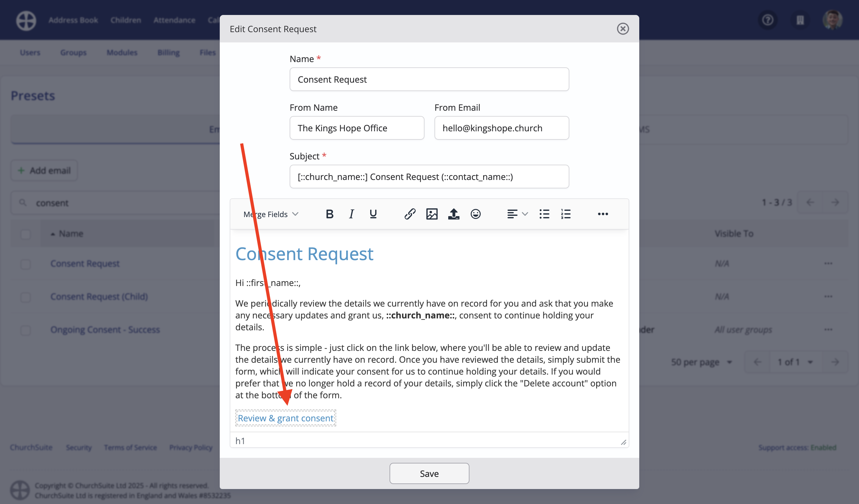The height and width of the screenshot is (504, 859).
Task: Edit the Subject field
Action: [429, 177]
